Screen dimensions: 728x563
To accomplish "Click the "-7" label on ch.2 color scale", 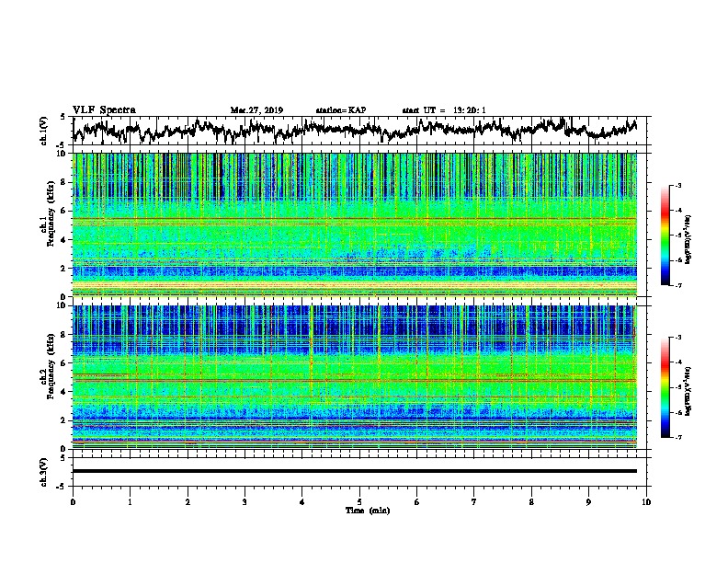I will 677,437.
